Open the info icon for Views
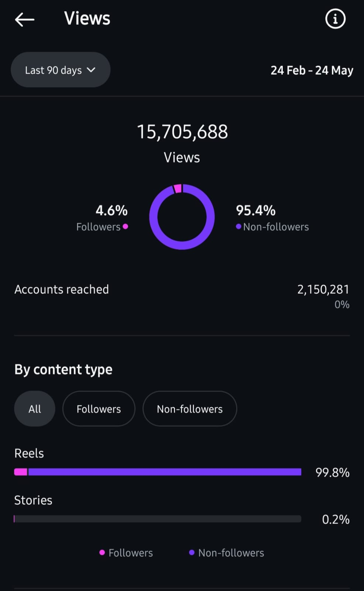 click(x=335, y=19)
